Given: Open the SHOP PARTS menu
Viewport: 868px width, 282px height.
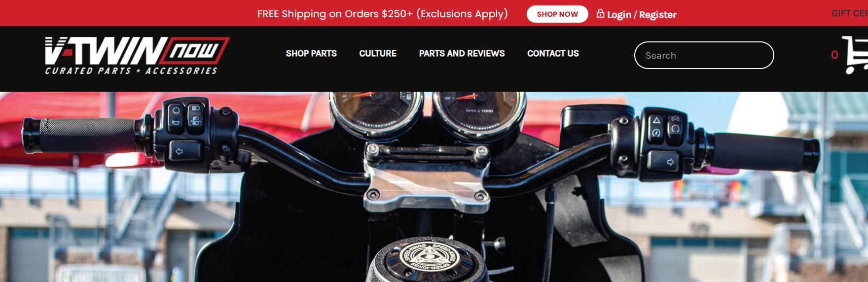Looking at the screenshot, I should tap(311, 53).
